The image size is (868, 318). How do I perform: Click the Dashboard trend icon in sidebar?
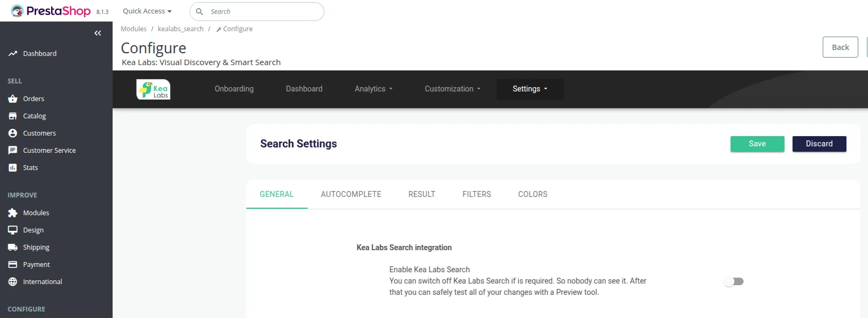tap(13, 54)
